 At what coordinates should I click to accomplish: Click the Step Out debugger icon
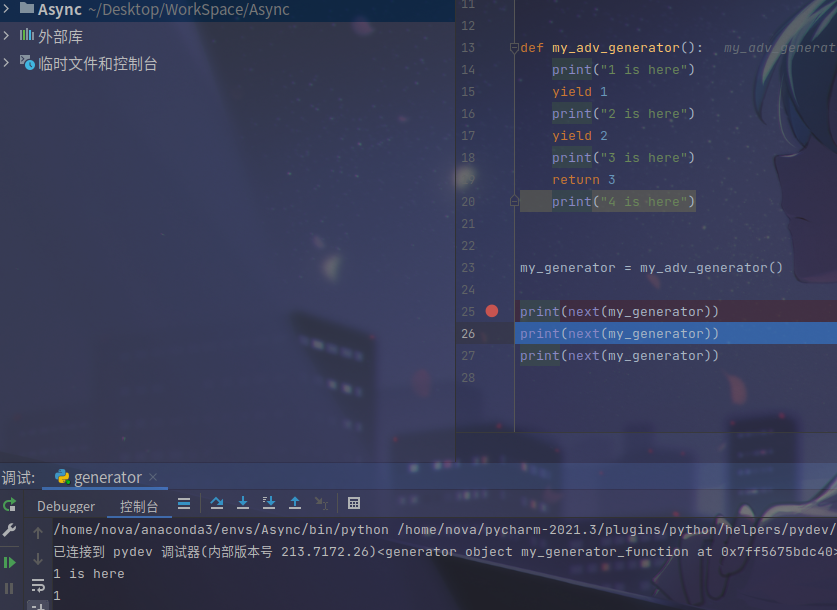[295, 504]
